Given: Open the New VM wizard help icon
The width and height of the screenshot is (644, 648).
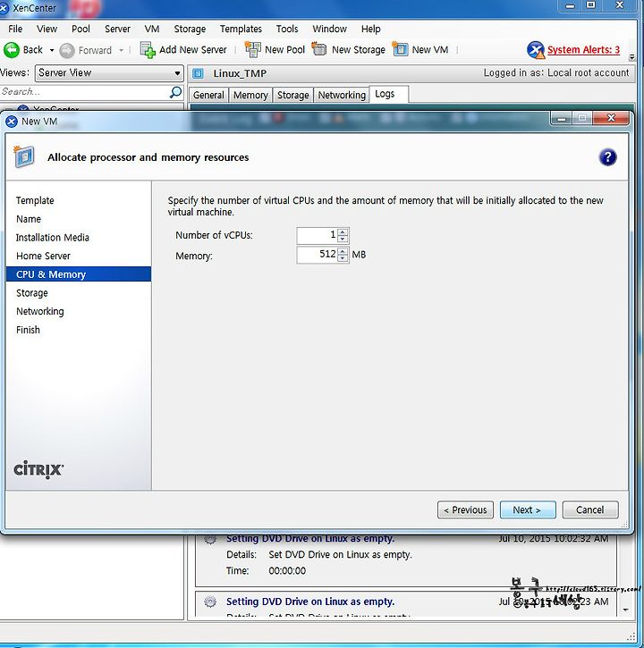Looking at the screenshot, I should [x=607, y=157].
